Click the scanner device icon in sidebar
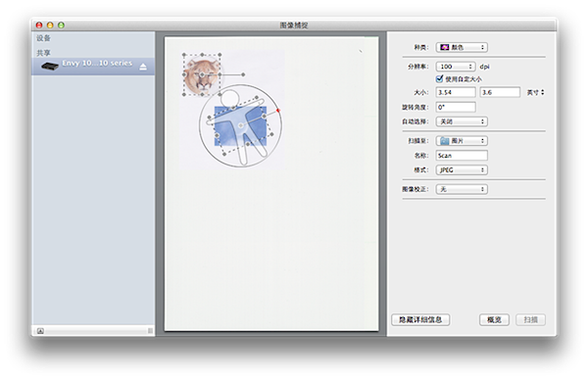 tap(50, 67)
